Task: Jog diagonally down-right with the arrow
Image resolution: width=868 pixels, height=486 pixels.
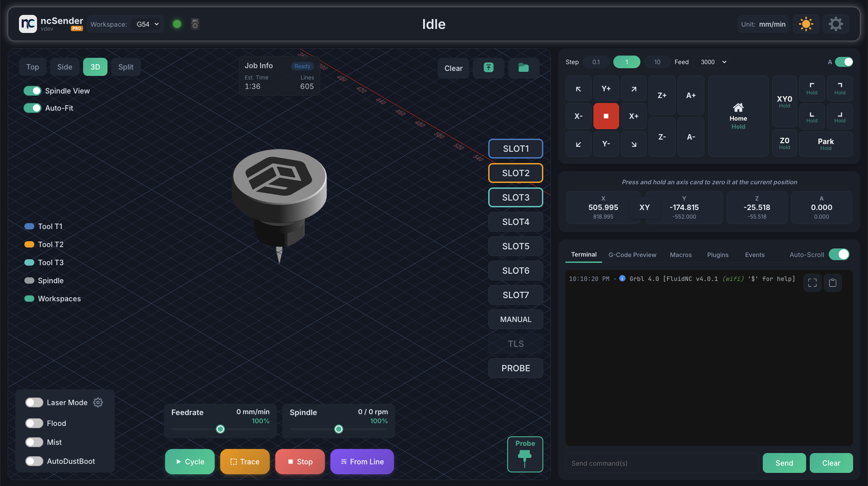Action: pyautogui.click(x=634, y=144)
